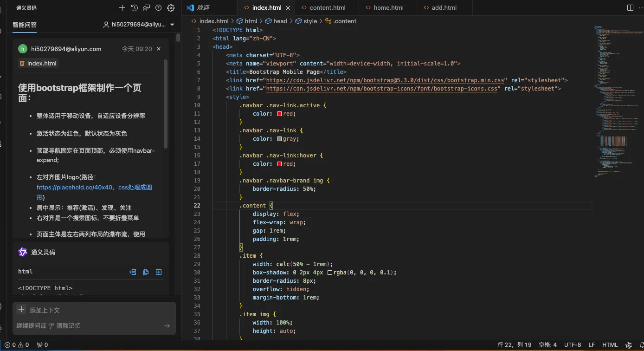This screenshot has height=351, width=644.
Task: Click the 通义灵码 status bar icon
Action: point(629,345)
